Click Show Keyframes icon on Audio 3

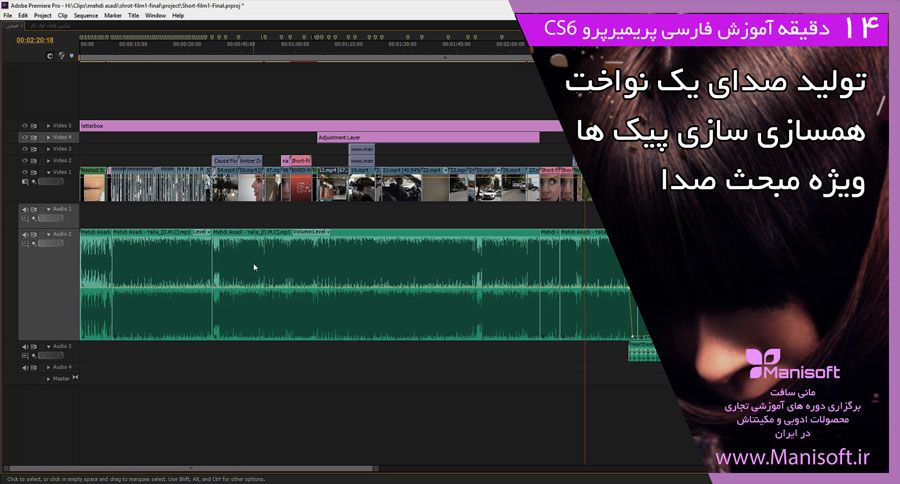tap(34, 356)
